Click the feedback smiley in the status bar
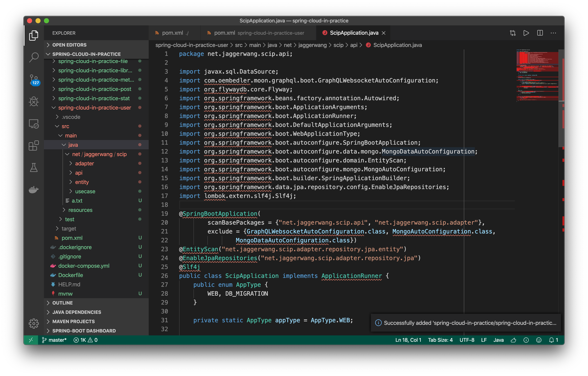 (x=539, y=340)
